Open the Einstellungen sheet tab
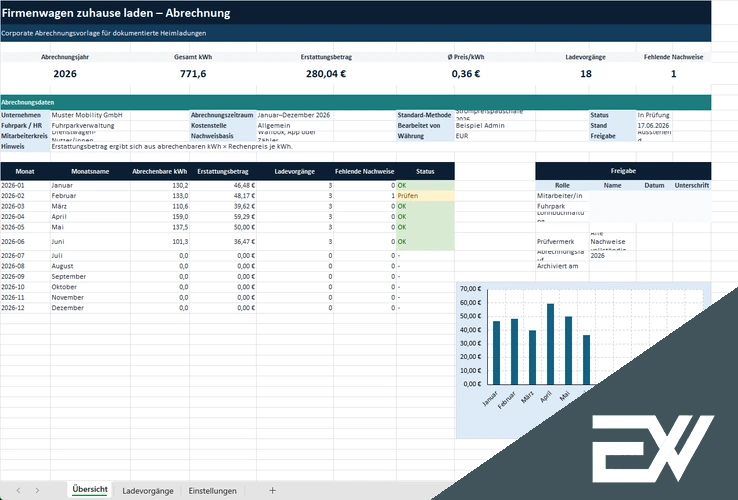The image size is (738, 500). tap(212, 491)
